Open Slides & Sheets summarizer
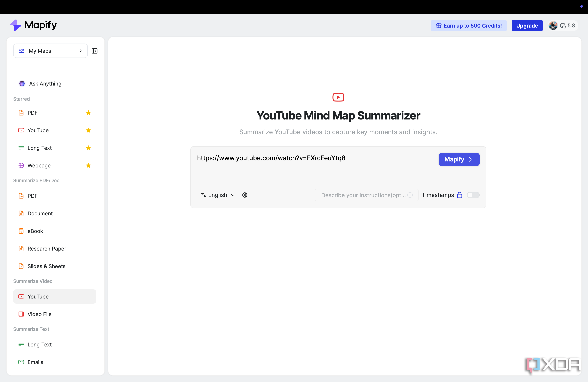Image resolution: width=588 pixels, height=382 pixels. pyautogui.click(x=55, y=266)
